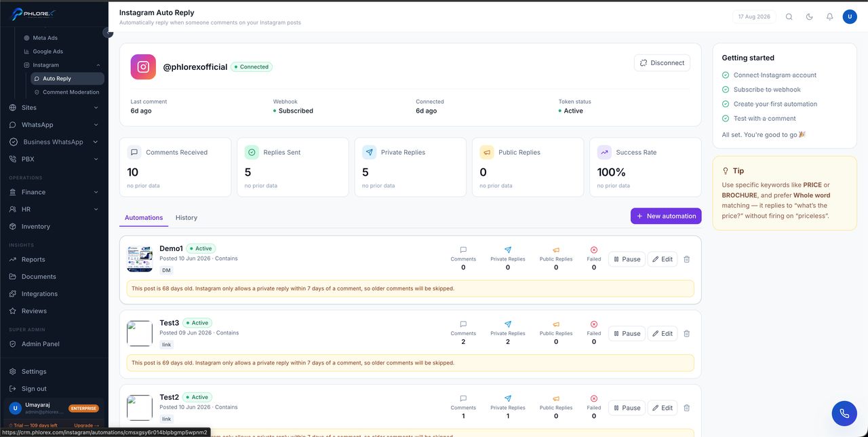The width and height of the screenshot is (868, 437).
Task: Click the Replies Sent check icon
Action: click(x=252, y=153)
